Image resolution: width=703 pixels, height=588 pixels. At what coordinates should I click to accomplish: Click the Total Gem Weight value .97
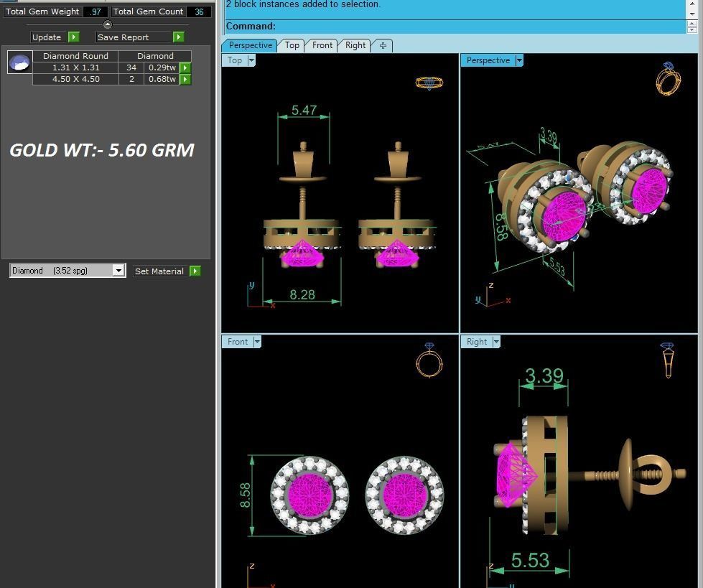(95, 11)
